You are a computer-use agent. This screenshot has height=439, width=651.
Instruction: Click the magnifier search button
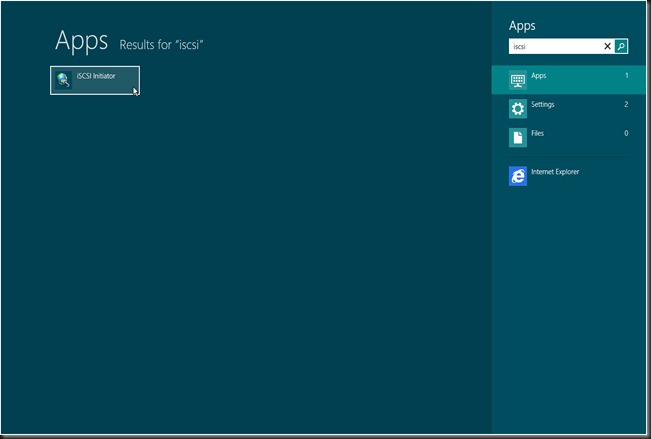point(621,46)
